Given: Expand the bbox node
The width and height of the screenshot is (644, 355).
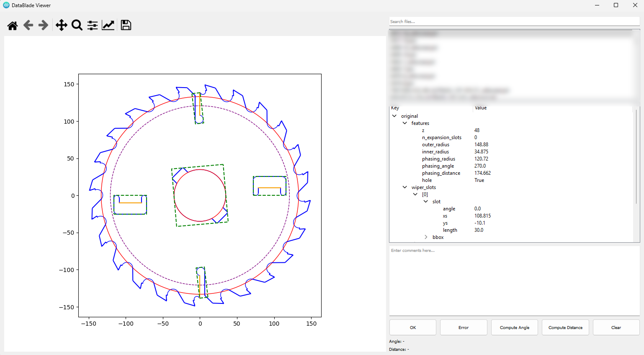Looking at the screenshot, I should tap(426, 237).
